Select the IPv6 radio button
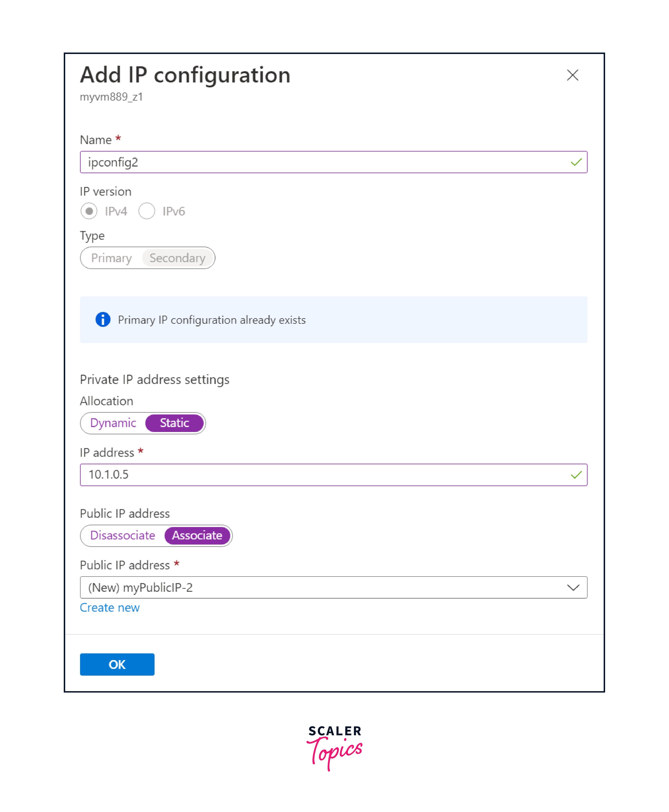The image size is (669, 812). click(x=147, y=211)
